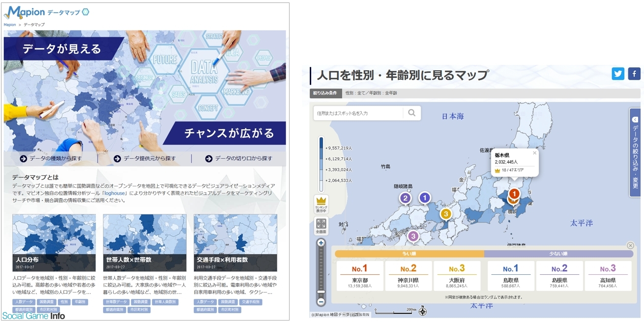Click the lightest legend color segment at the bottom
The height and width of the screenshot is (322, 644).
click(322, 186)
